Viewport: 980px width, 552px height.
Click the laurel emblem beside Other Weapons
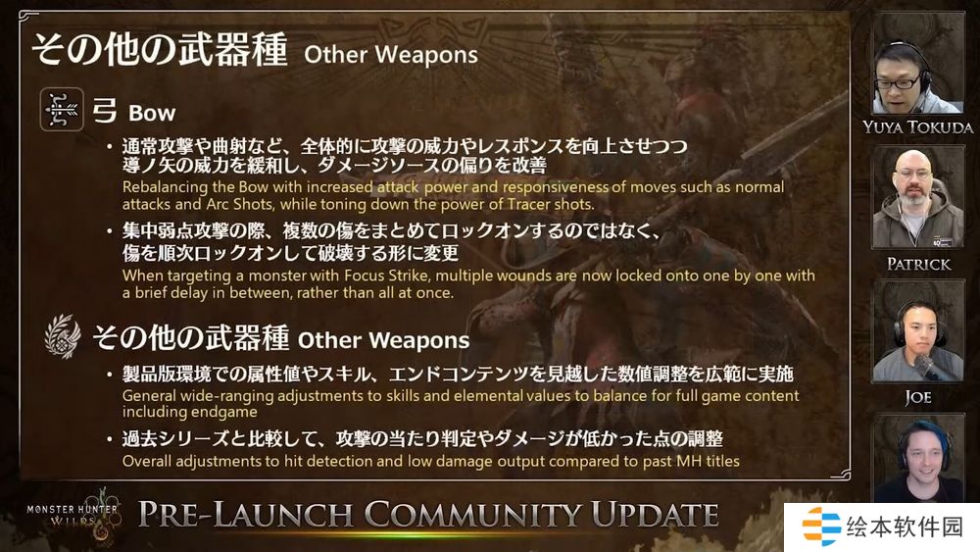tap(63, 337)
